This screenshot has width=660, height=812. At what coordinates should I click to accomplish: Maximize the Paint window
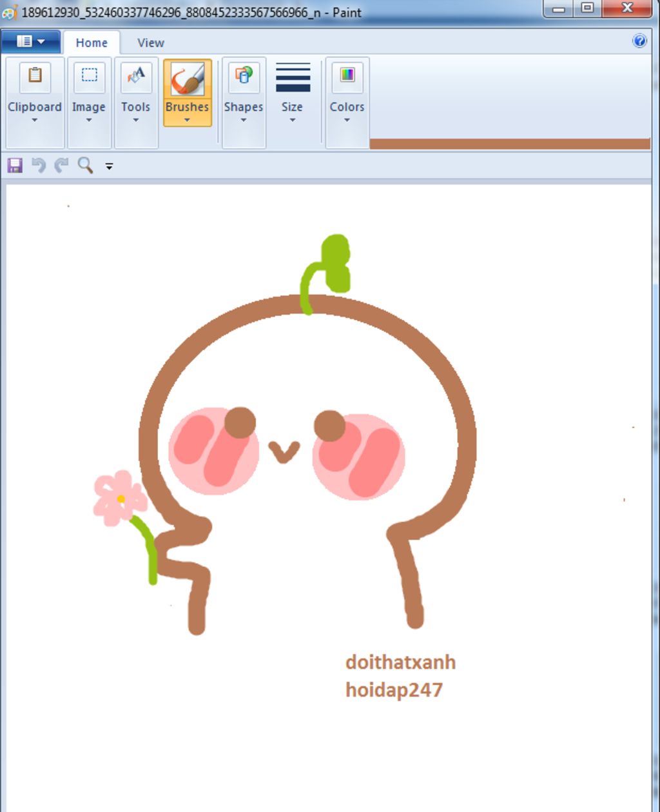(587, 8)
